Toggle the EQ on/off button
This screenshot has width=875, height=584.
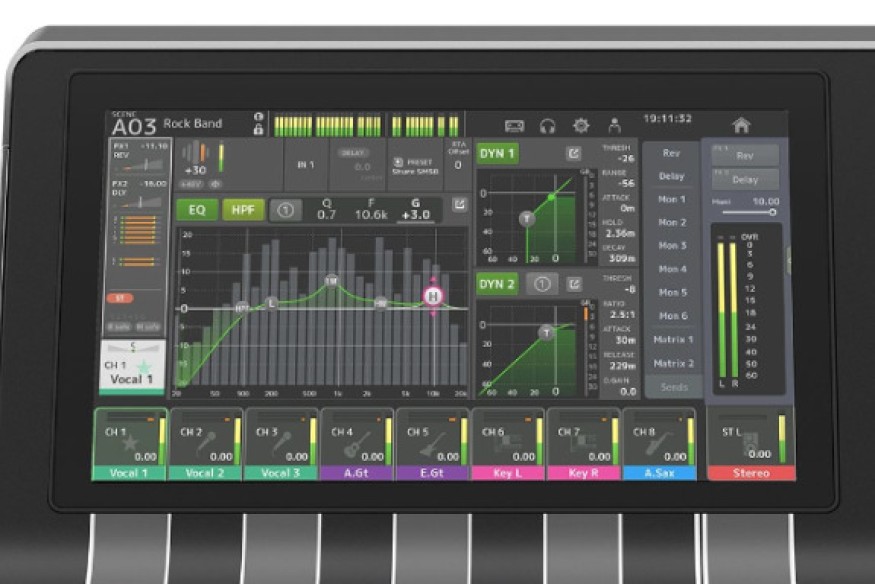197,210
